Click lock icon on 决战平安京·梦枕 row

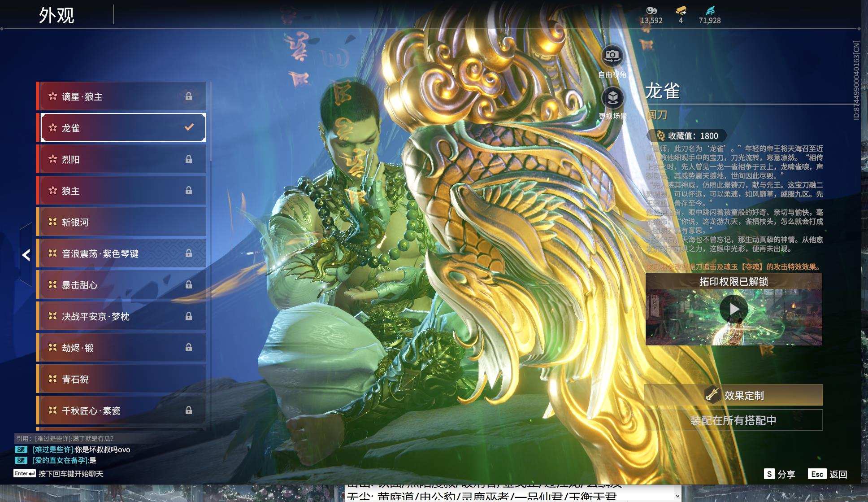pyautogui.click(x=189, y=316)
